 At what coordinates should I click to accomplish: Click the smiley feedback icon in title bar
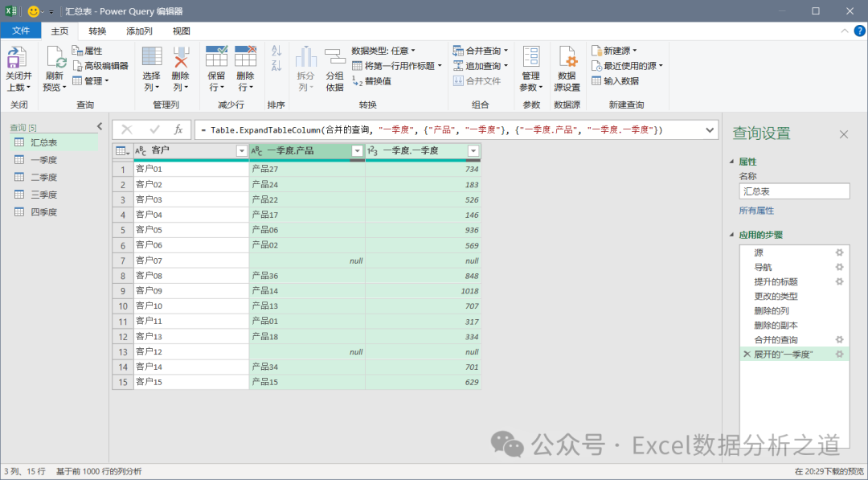pyautogui.click(x=33, y=11)
